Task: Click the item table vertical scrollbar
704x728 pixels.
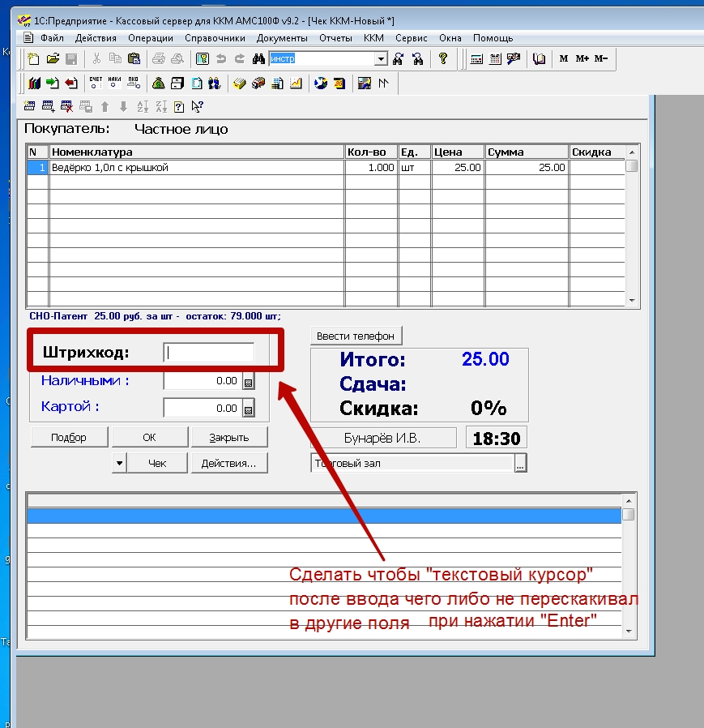Action: [x=632, y=235]
